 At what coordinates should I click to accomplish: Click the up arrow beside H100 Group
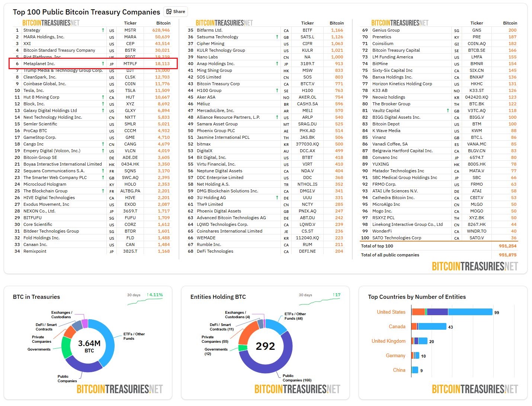[x=277, y=90]
